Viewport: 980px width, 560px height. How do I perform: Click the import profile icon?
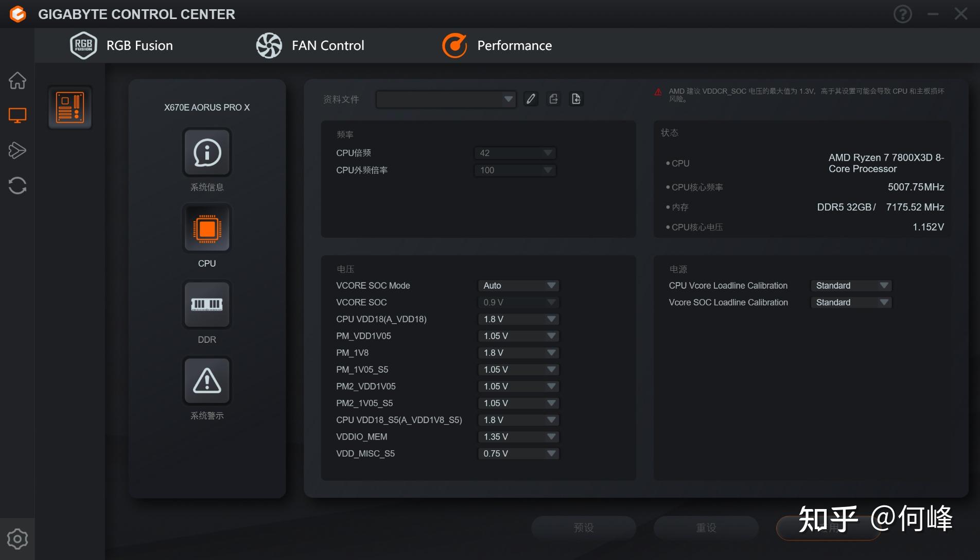click(x=576, y=99)
